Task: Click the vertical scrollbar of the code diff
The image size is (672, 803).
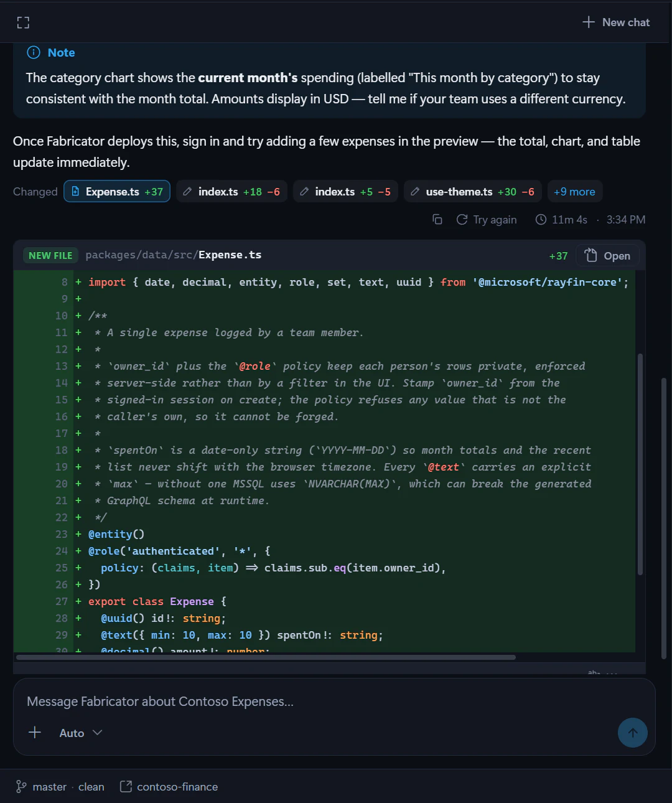Action: tap(640, 464)
